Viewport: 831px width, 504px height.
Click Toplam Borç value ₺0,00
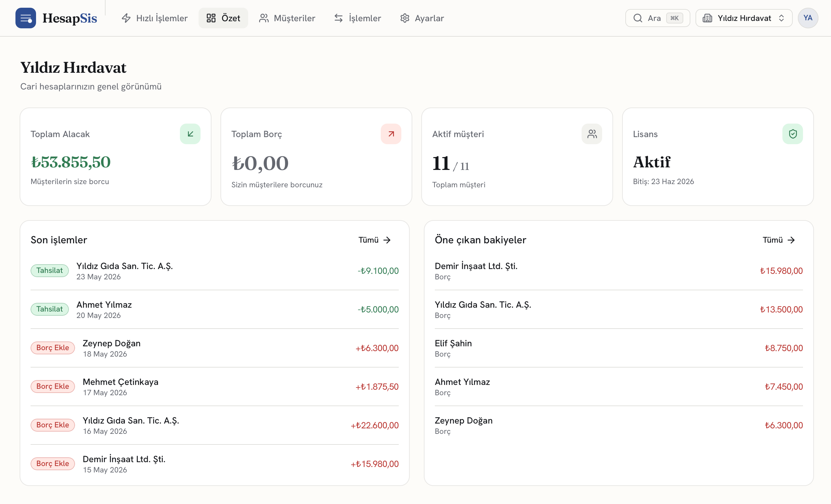pyautogui.click(x=260, y=163)
